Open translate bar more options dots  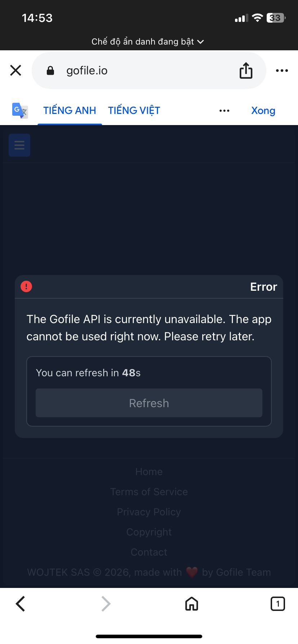click(224, 111)
